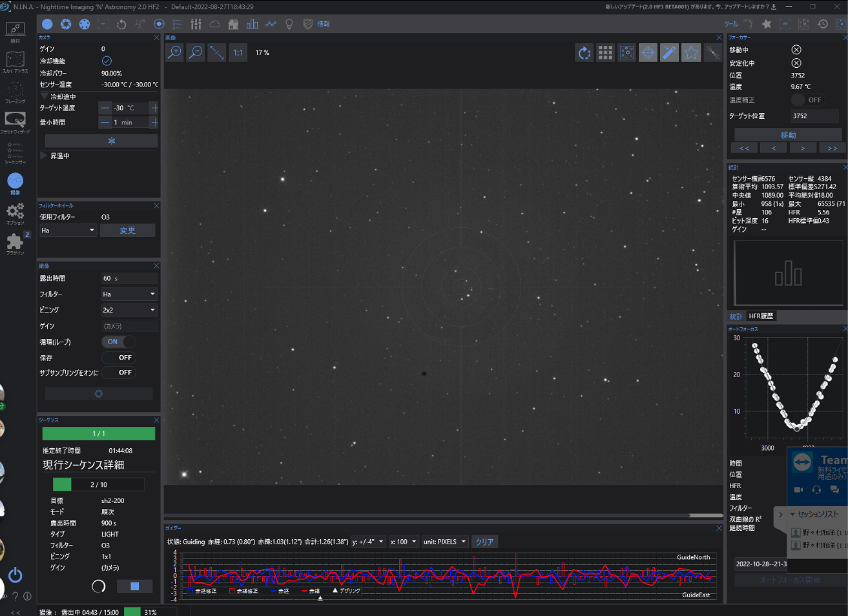This screenshot has height=616, width=848.
Task: Toggle the crosshair overlay icon
Action: click(x=648, y=53)
